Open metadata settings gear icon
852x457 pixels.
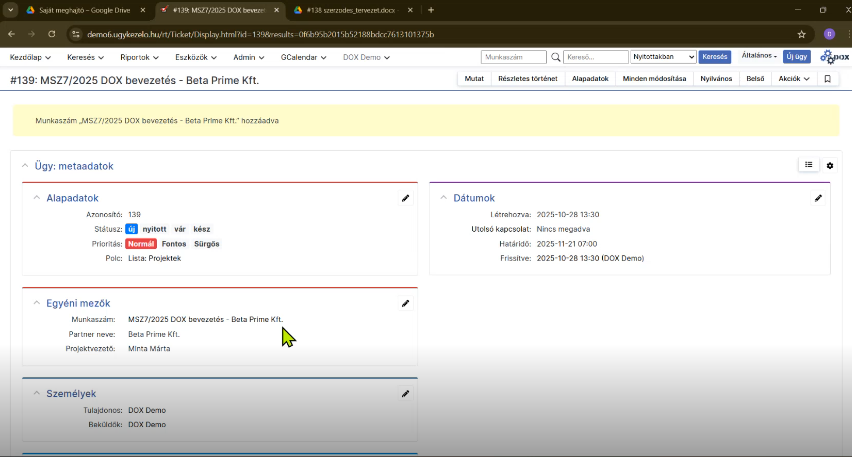(829, 165)
